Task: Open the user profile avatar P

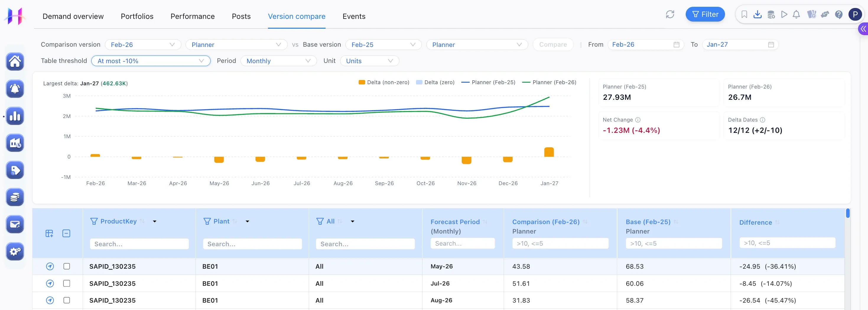Action: (855, 14)
